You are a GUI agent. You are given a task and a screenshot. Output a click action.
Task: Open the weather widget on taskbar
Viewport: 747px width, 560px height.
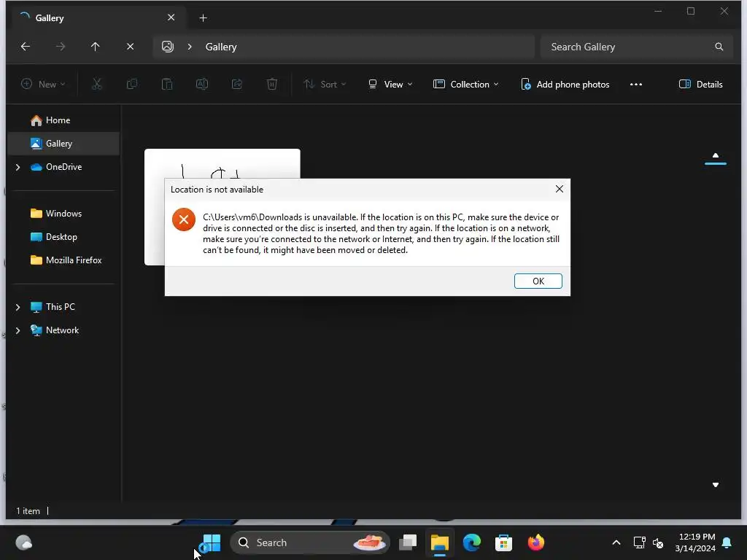[x=24, y=542]
